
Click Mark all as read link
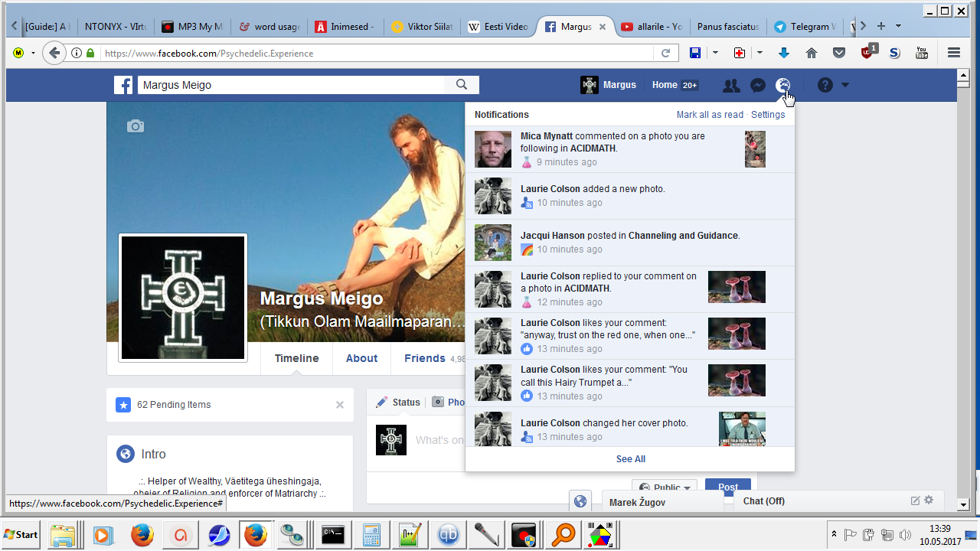coord(710,115)
